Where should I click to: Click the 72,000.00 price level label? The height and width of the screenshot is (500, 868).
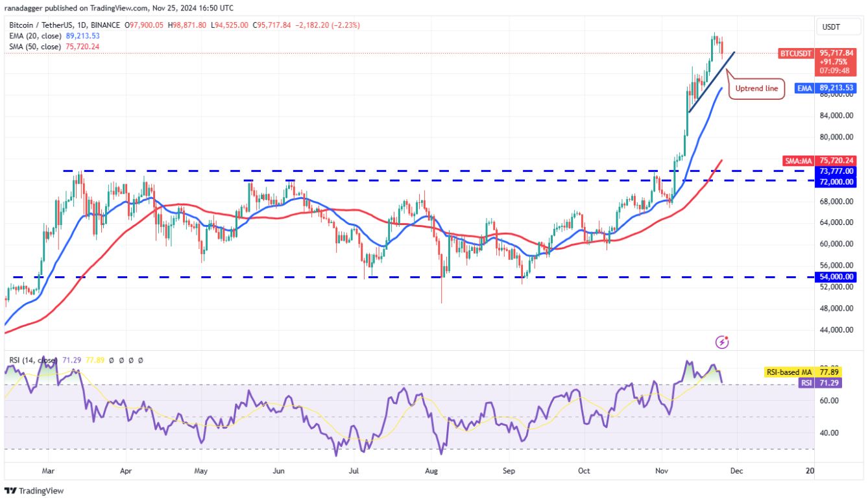click(x=835, y=182)
